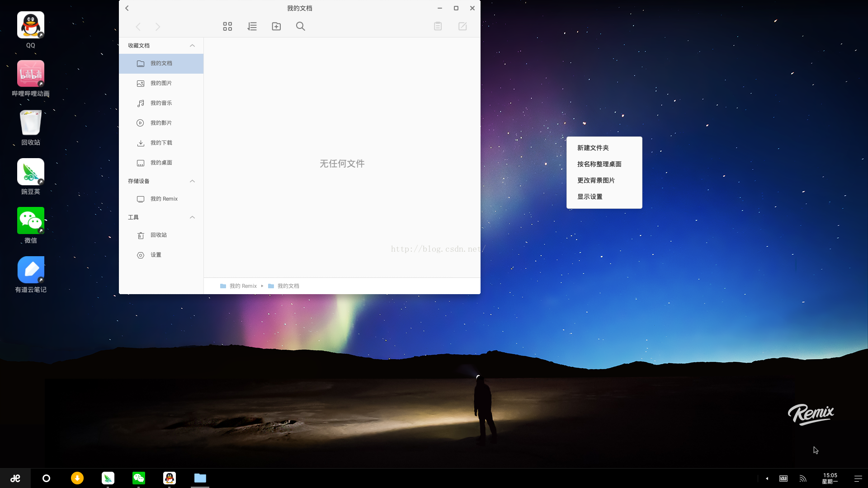Click the paste clipboard icon
The height and width of the screenshot is (488, 868).
[x=438, y=27]
